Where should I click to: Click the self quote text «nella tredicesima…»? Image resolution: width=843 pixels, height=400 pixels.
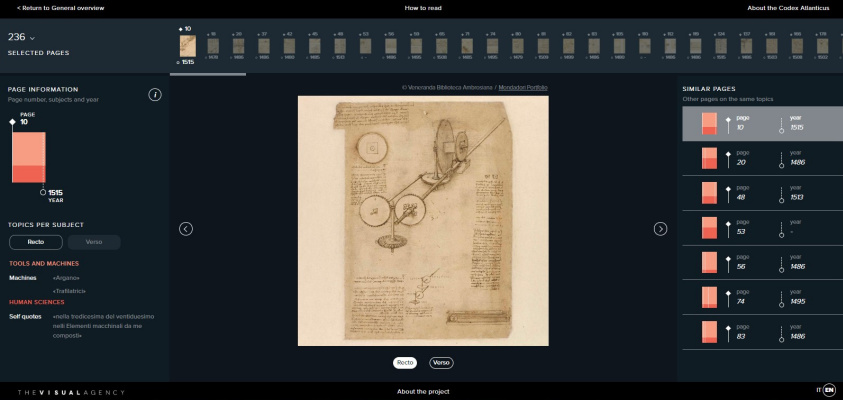click(103, 326)
